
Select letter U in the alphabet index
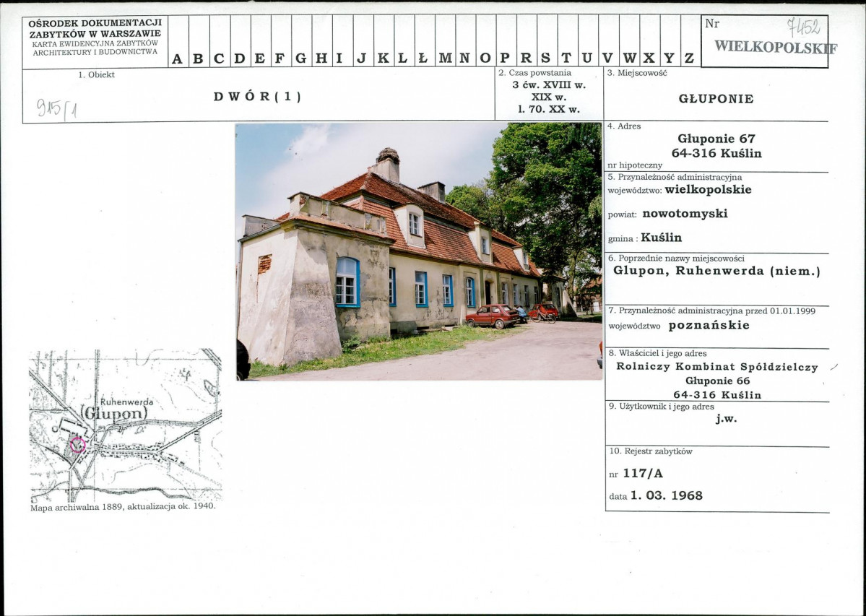(587, 58)
